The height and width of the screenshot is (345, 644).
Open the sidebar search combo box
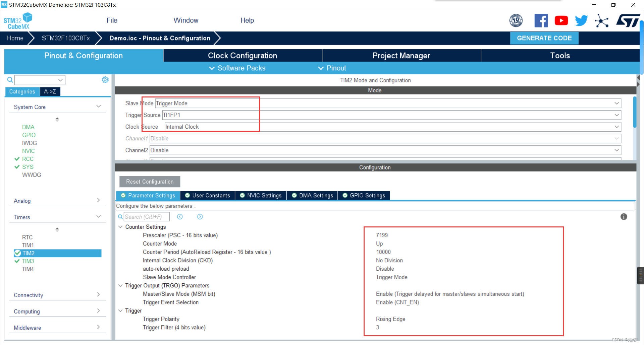[40, 80]
